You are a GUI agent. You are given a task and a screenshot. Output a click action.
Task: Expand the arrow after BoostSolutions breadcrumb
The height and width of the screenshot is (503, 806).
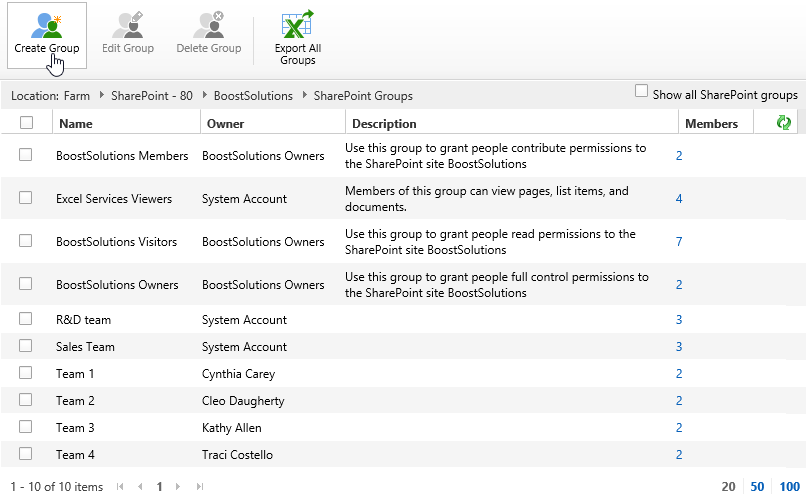(303, 96)
